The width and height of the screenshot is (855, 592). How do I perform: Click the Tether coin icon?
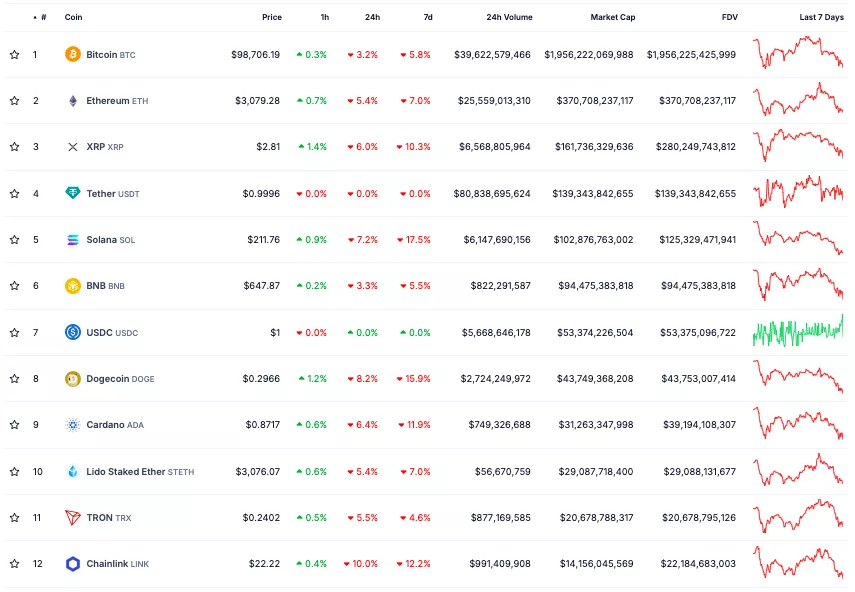[72, 193]
